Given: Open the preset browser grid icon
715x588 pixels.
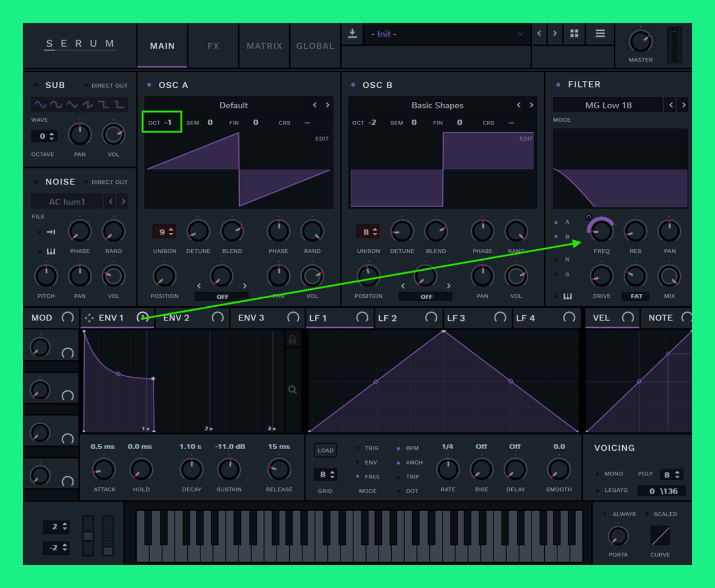Looking at the screenshot, I should click(574, 34).
